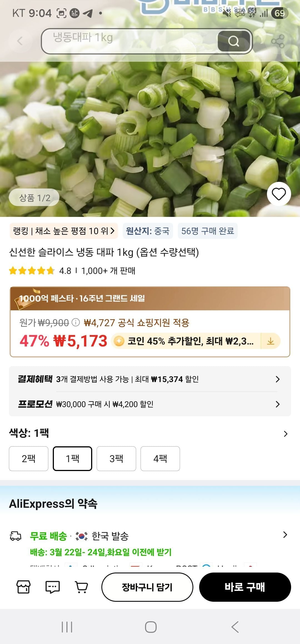This screenshot has height=644, width=300.
Task: Go back with the top-left arrow
Action: (20, 41)
